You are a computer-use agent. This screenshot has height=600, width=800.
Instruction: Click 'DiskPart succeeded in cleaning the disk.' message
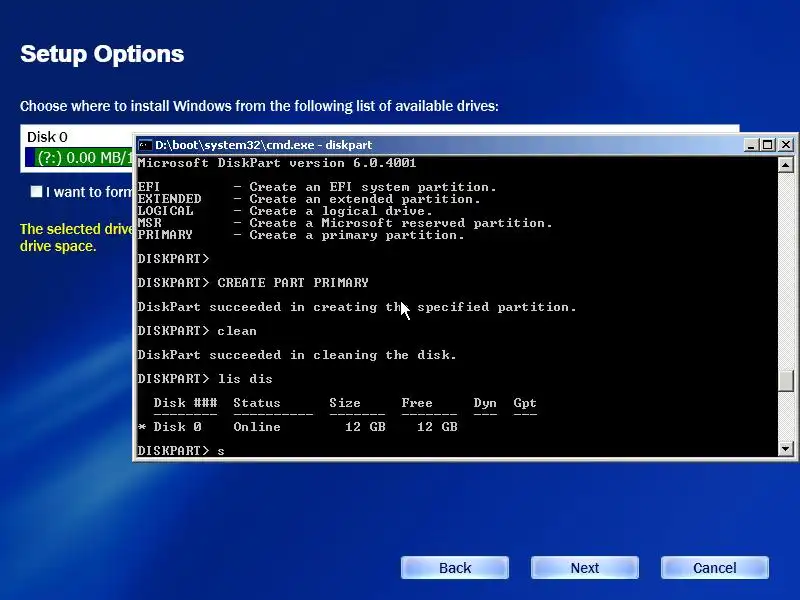coord(297,355)
